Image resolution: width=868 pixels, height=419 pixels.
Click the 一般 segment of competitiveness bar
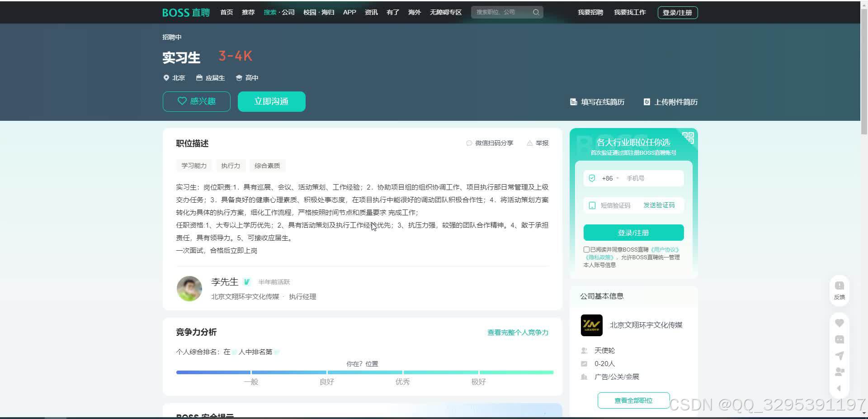coord(213,372)
